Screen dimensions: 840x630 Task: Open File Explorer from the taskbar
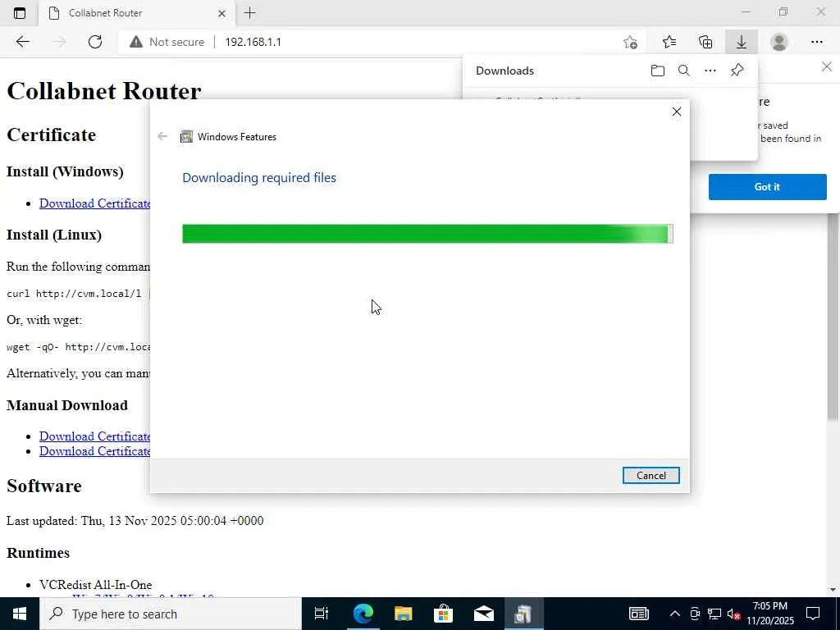(403, 614)
